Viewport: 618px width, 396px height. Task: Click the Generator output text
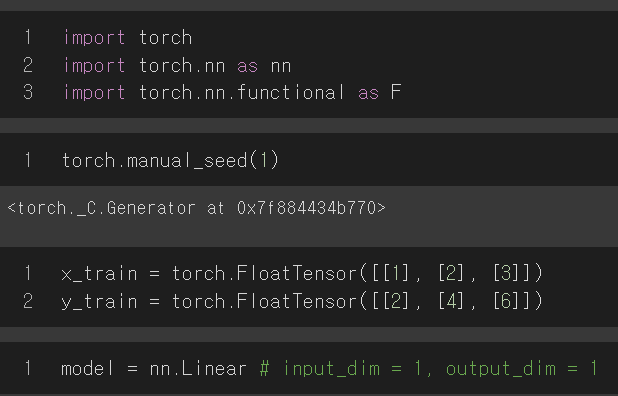click(196, 208)
